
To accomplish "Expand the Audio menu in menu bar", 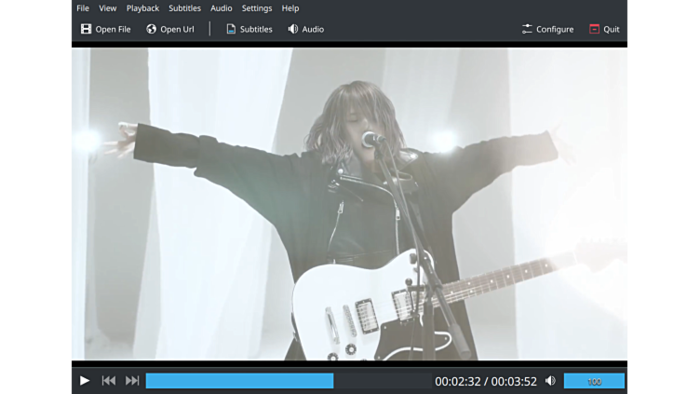I will click(221, 8).
